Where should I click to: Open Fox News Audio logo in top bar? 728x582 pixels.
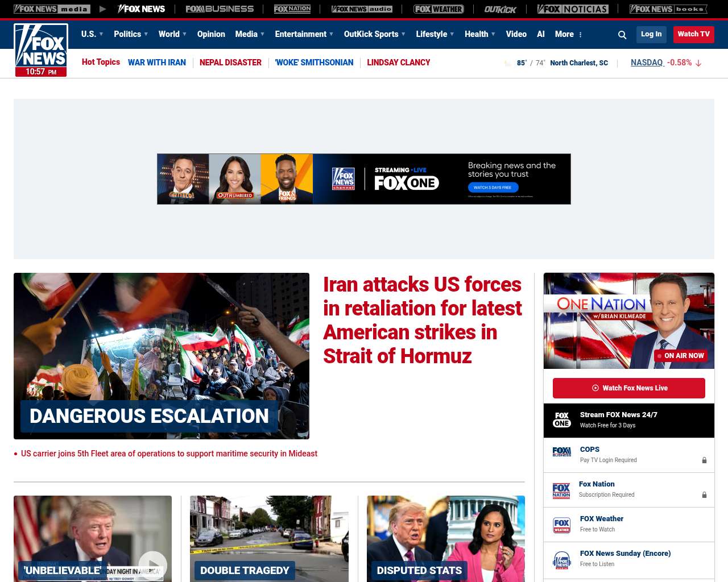(x=362, y=9)
